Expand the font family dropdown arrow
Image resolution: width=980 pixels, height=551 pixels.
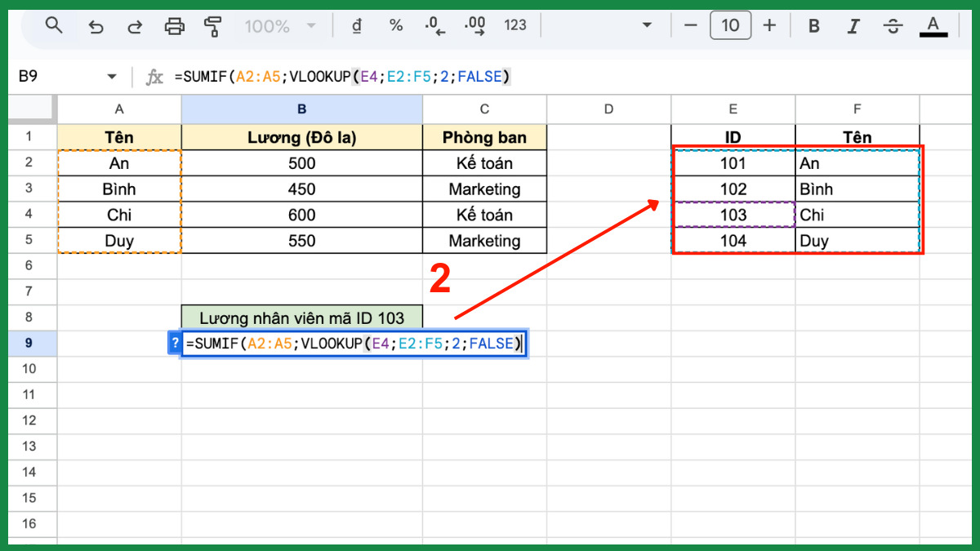647,25
